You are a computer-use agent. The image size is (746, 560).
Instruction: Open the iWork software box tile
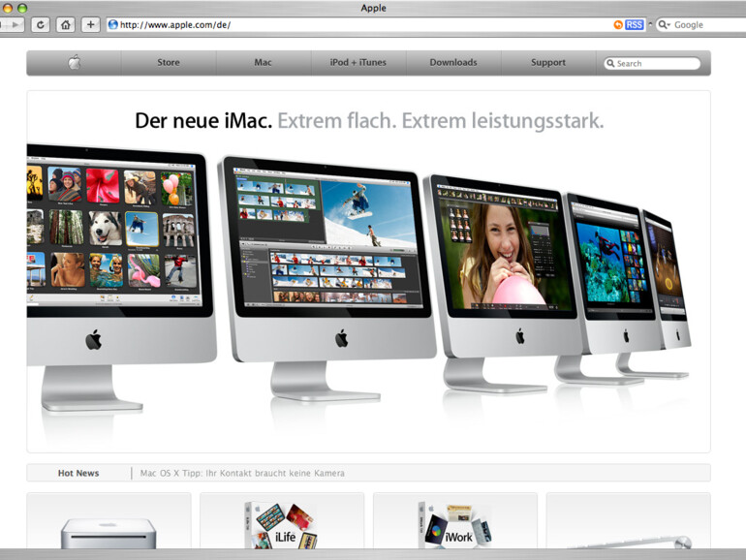455,521
